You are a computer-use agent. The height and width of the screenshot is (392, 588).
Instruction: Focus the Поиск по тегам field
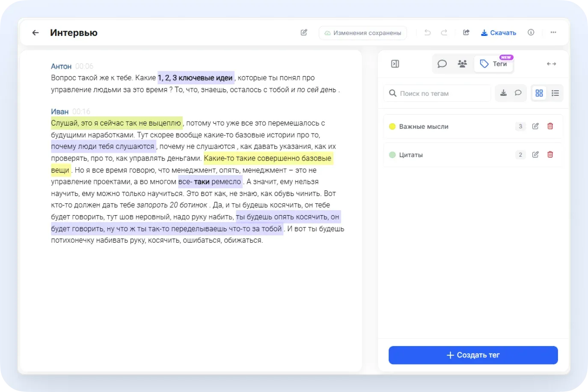pos(437,93)
